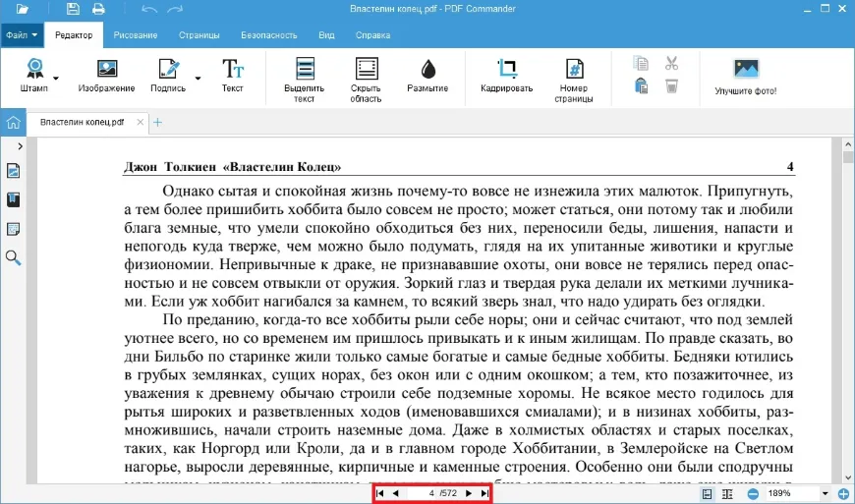Expand the Подпись dropdown arrow
The height and width of the screenshot is (504, 855).
(198, 78)
